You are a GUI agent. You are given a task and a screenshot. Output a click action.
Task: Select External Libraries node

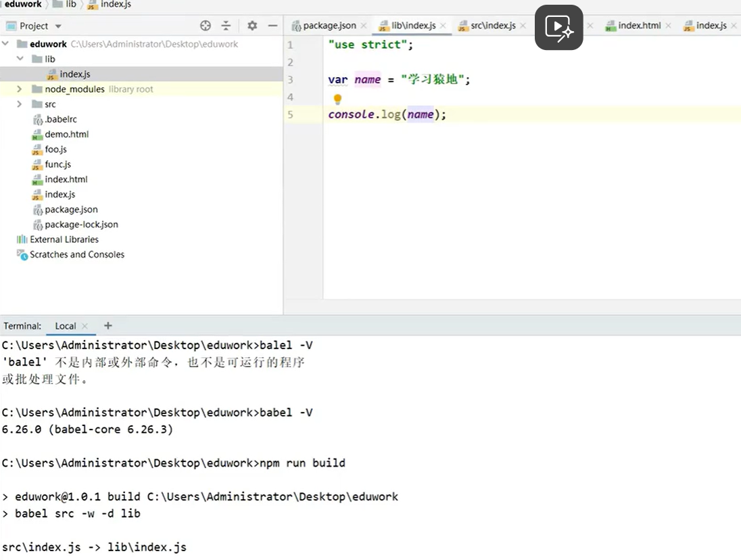click(57, 239)
